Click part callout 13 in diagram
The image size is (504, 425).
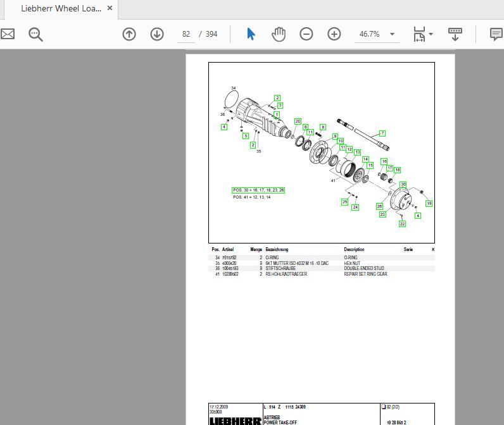click(358, 152)
